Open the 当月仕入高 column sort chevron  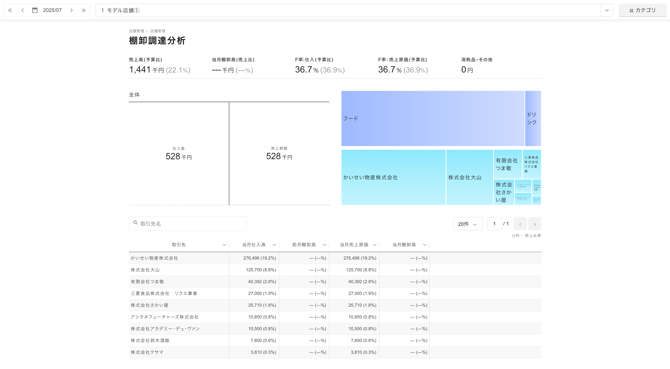[274, 245]
